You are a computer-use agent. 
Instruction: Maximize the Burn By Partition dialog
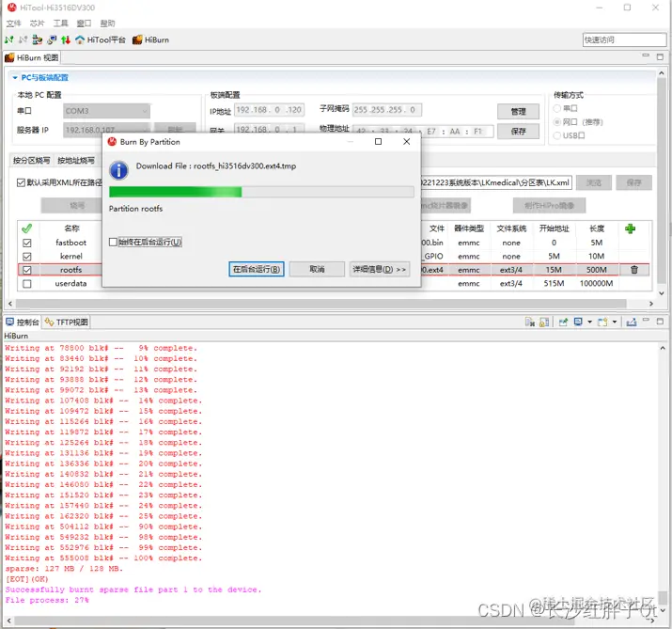point(378,141)
